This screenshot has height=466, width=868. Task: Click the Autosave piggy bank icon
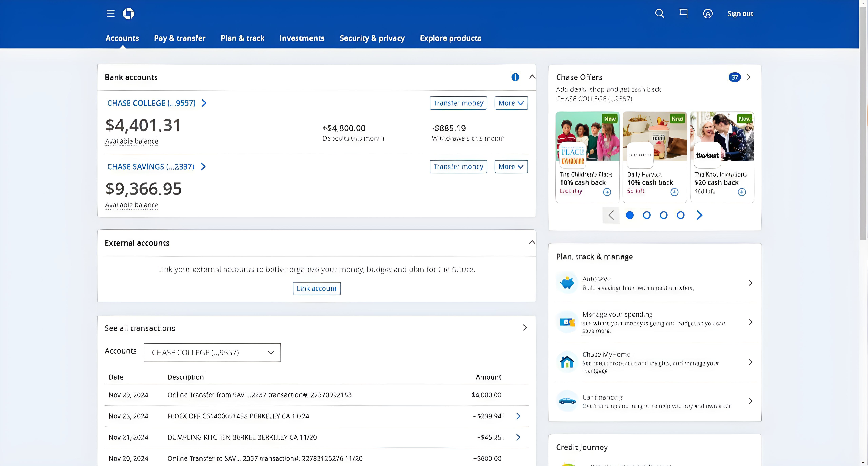point(567,283)
